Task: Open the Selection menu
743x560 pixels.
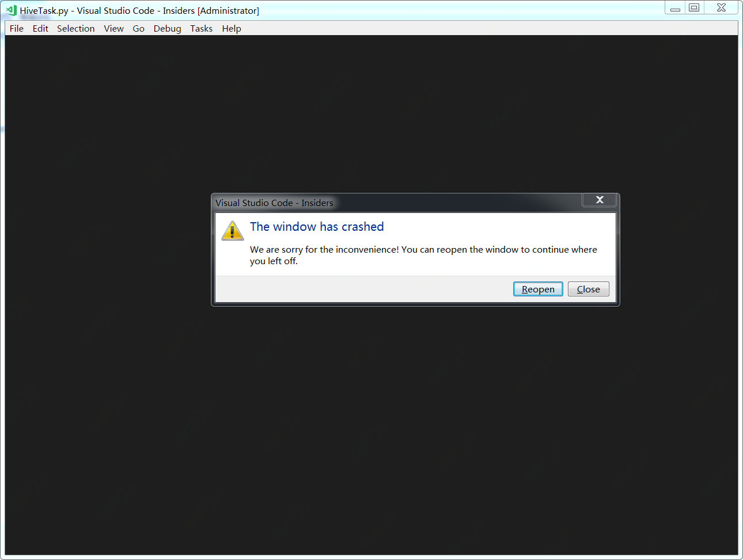Action: [75, 28]
